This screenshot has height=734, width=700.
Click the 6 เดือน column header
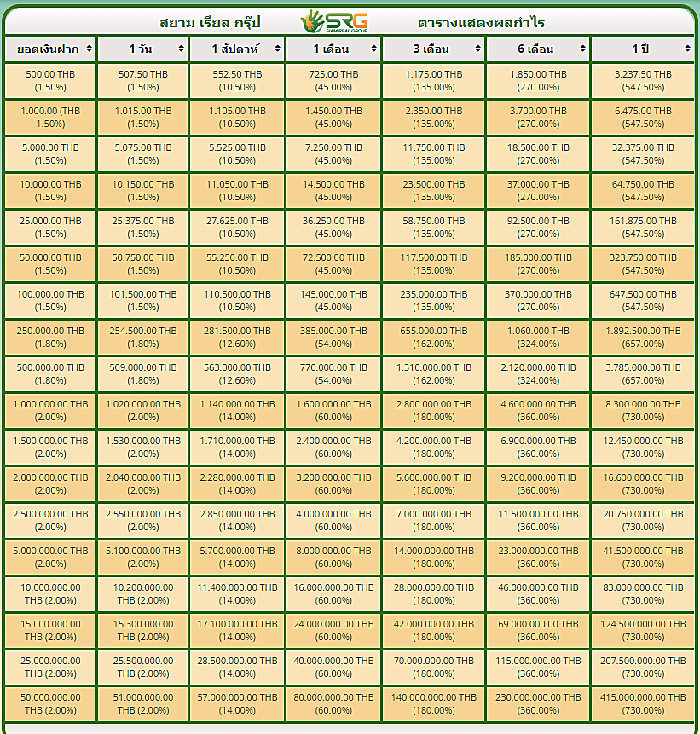(x=539, y=49)
